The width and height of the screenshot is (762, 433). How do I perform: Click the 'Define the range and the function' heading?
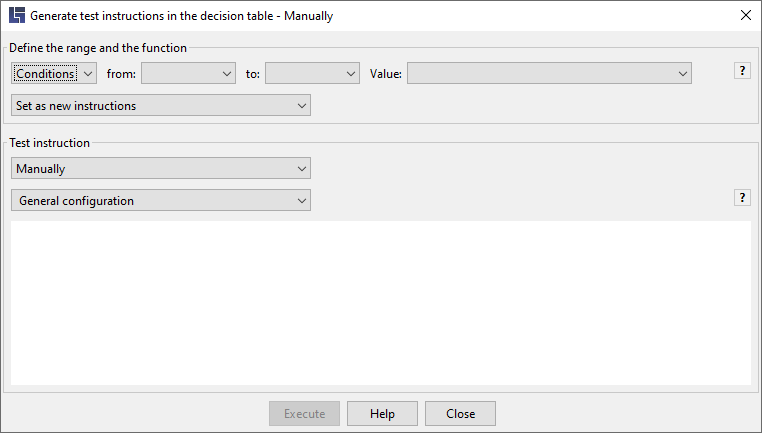pos(98,48)
